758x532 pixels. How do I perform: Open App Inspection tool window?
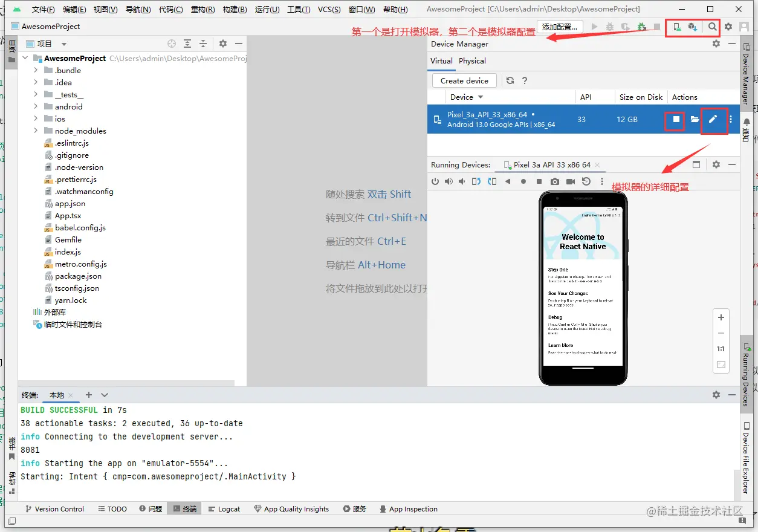point(408,509)
